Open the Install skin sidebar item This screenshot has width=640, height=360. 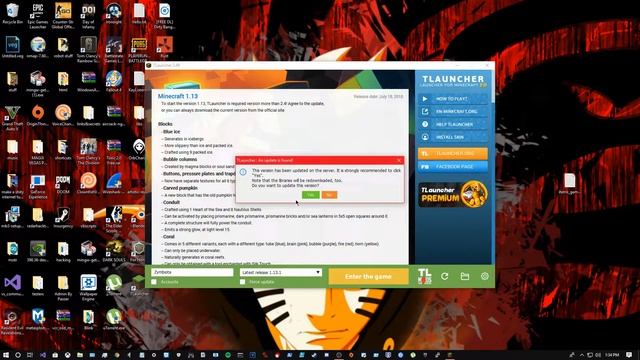pos(453,137)
